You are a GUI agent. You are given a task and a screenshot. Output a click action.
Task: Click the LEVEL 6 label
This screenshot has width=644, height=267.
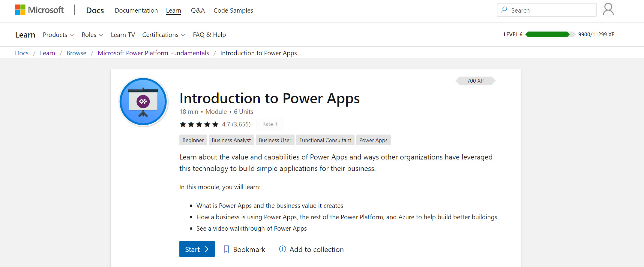pyautogui.click(x=513, y=34)
